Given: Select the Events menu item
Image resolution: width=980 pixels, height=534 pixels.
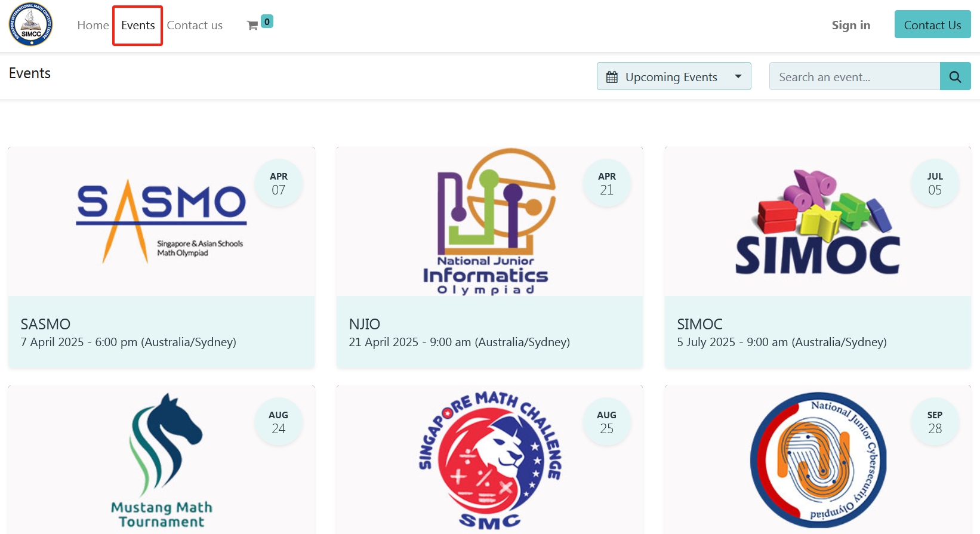Looking at the screenshot, I should [x=138, y=25].
